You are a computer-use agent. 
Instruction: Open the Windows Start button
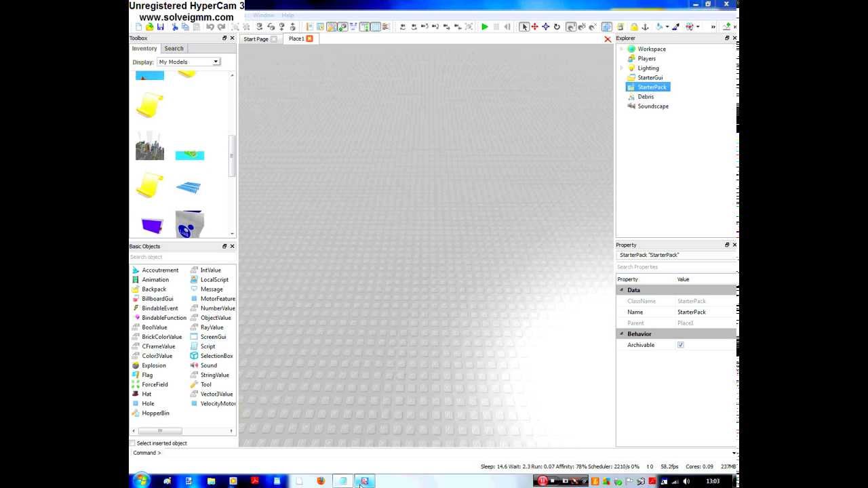click(x=141, y=481)
